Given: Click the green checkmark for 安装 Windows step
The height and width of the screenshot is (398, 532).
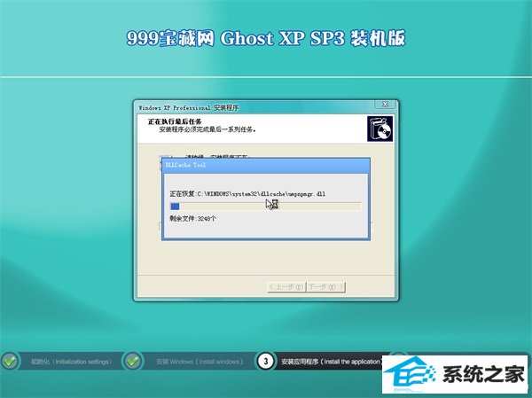Looking at the screenshot, I should (133, 361).
